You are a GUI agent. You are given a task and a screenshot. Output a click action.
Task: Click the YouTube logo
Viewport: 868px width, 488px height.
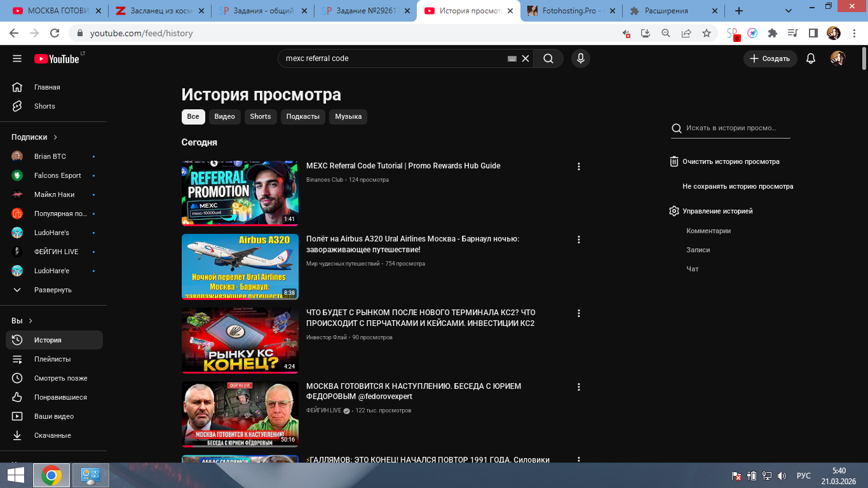[x=57, y=58]
